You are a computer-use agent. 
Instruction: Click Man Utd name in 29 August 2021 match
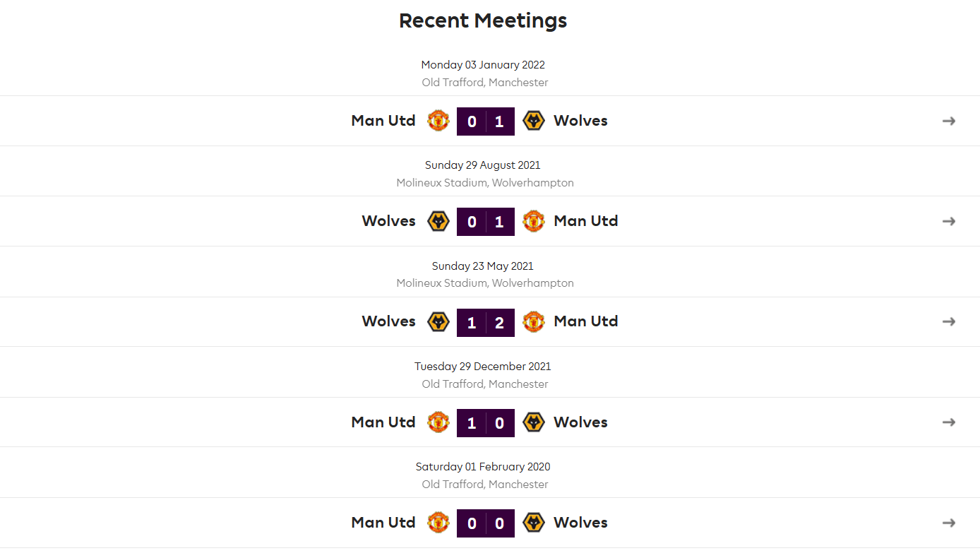pyautogui.click(x=586, y=221)
